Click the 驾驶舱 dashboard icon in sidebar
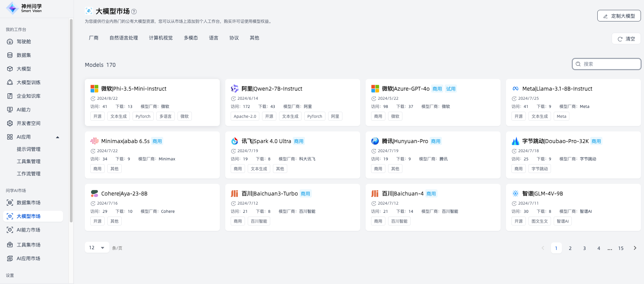644x284 pixels. pyautogui.click(x=10, y=42)
